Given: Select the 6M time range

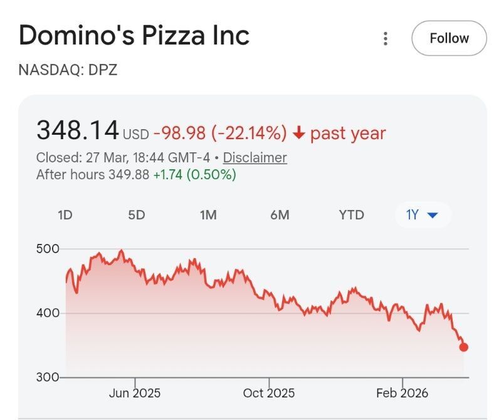Looking at the screenshot, I should click(280, 215).
